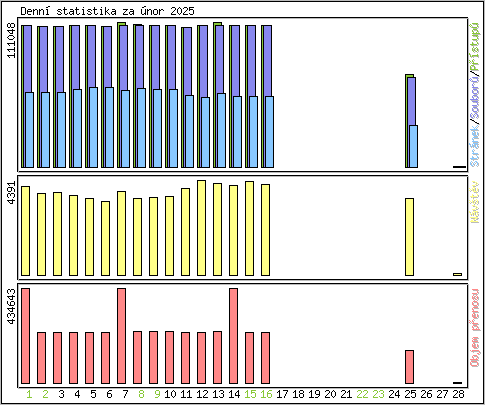
Task: Click the red transfer bar for day 10
Action: 170,358
